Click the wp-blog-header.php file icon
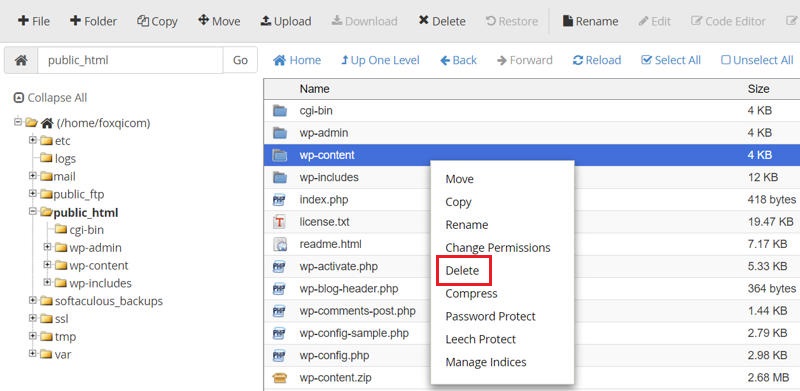Screen dimensions: 800x391 280,289
